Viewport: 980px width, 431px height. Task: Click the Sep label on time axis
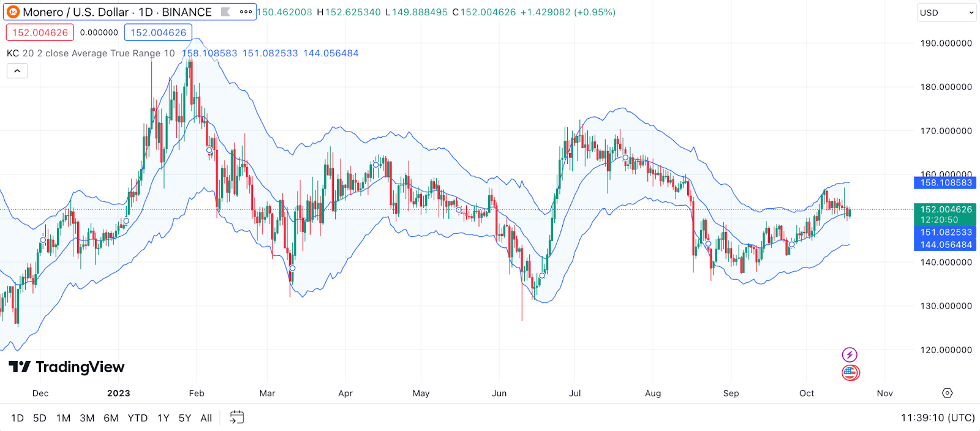tap(731, 393)
